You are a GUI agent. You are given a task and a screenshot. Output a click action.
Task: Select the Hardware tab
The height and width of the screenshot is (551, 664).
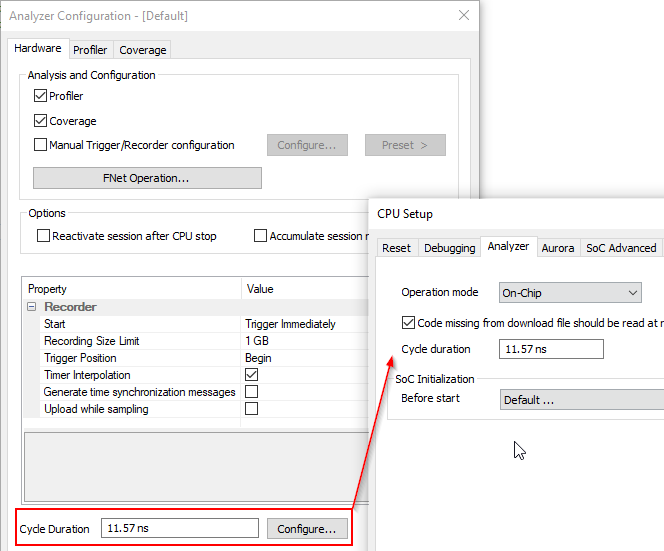point(38,48)
